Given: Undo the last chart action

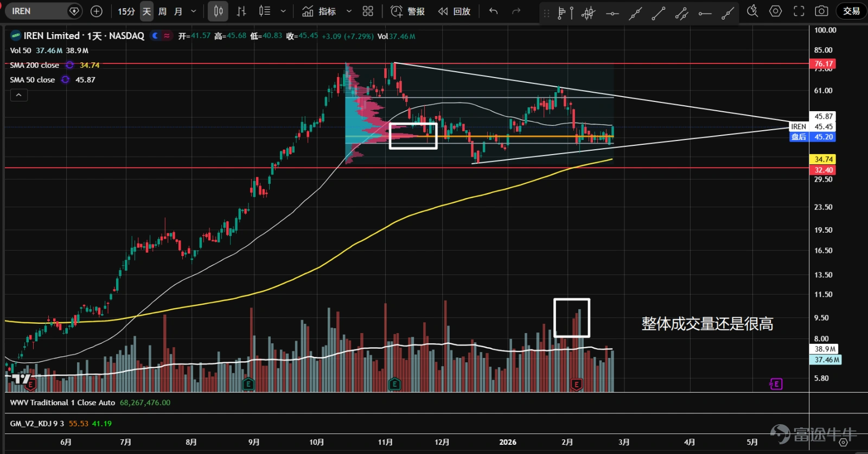Looking at the screenshot, I should pyautogui.click(x=493, y=11).
